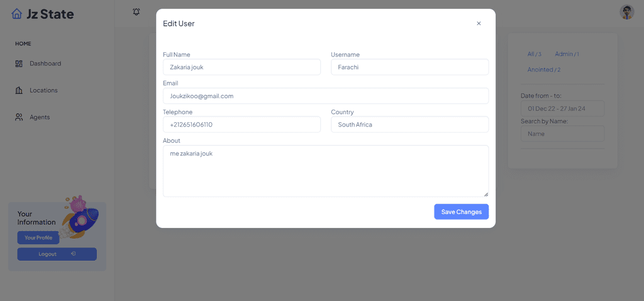
Task: Click the Email label
Action: tap(170, 83)
